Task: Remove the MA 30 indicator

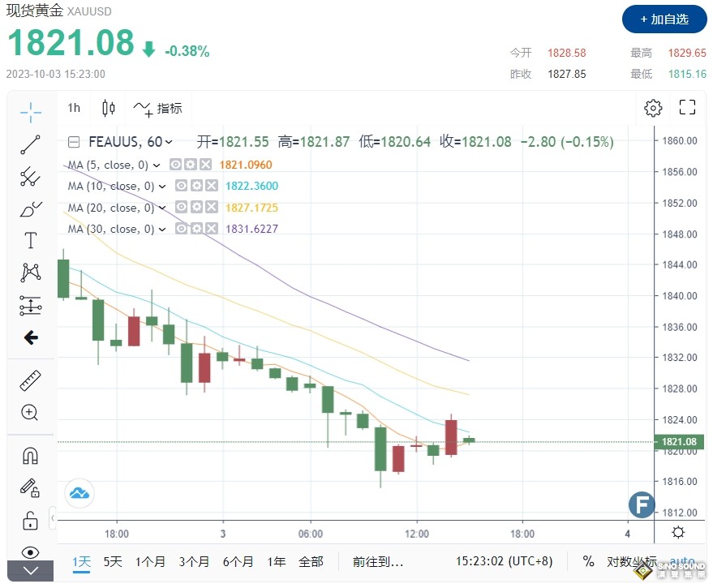Action: 212,228
